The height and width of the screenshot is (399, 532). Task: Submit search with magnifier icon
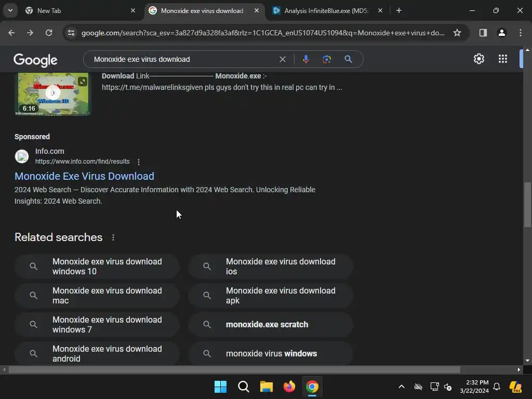348,59
